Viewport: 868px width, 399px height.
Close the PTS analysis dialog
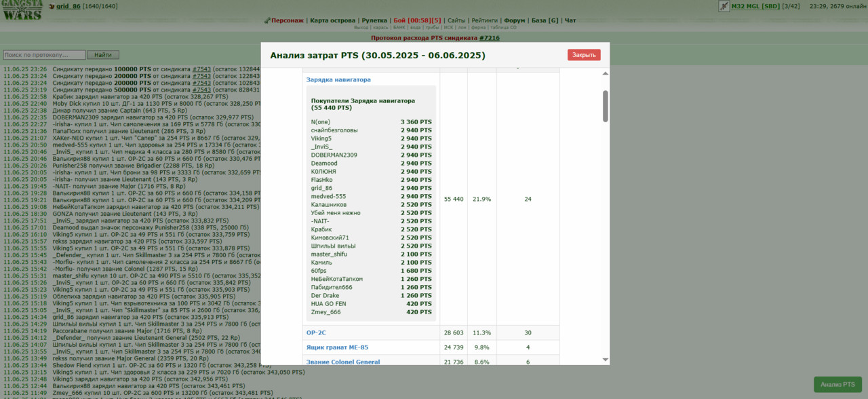(x=584, y=55)
